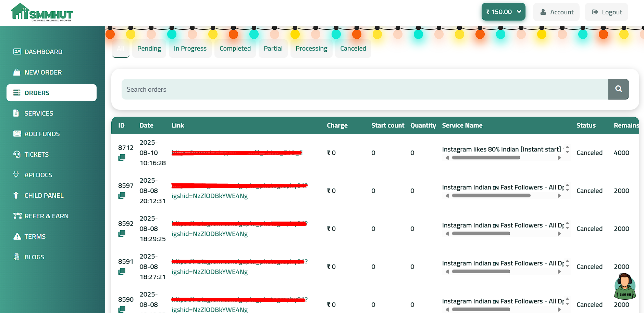Expand the ₹ 150.00 balance dropdown
The image size is (644, 313).
503,12
